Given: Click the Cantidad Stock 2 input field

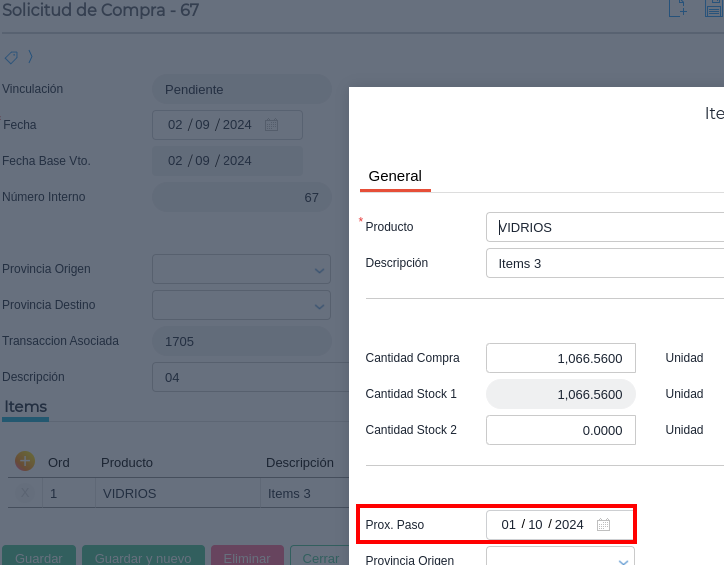Looking at the screenshot, I should pos(561,430).
